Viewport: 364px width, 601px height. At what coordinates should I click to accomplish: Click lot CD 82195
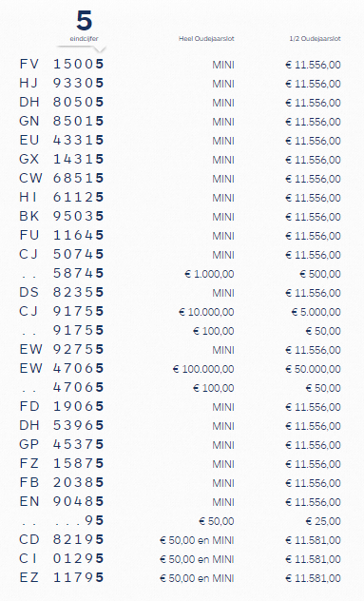62,540
